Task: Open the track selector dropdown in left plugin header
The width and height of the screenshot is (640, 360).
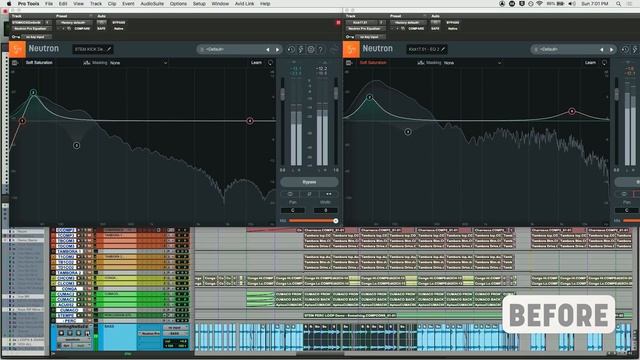Action: [x=28, y=22]
